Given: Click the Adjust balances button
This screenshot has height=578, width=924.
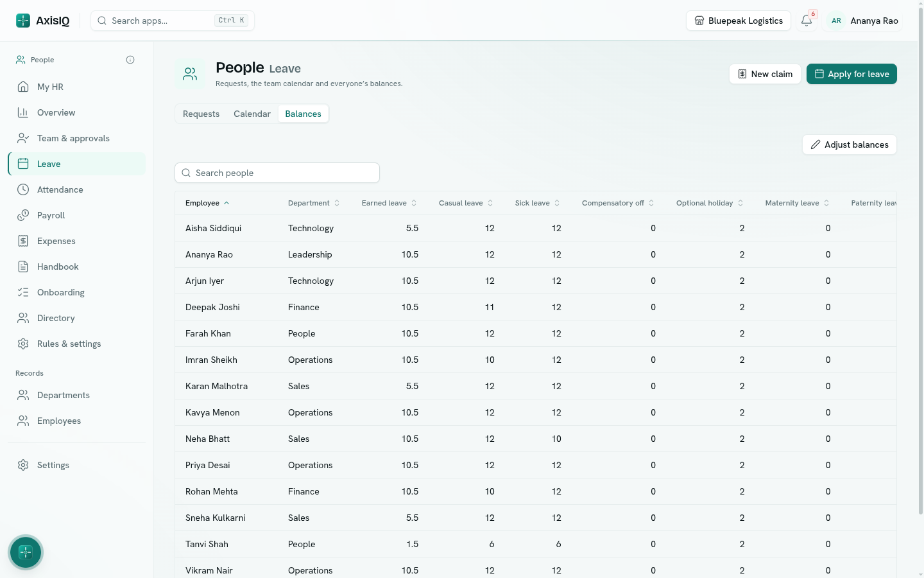Looking at the screenshot, I should (850, 144).
